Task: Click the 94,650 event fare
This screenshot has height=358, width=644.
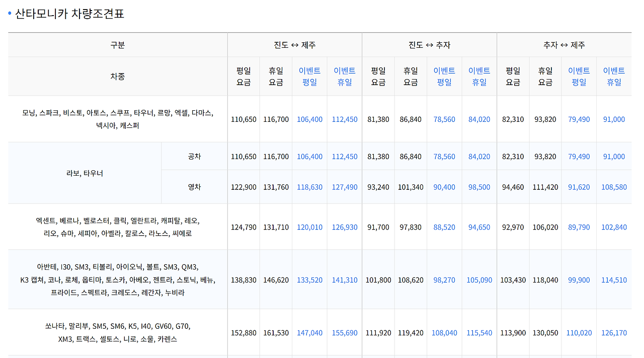Action: (x=479, y=227)
